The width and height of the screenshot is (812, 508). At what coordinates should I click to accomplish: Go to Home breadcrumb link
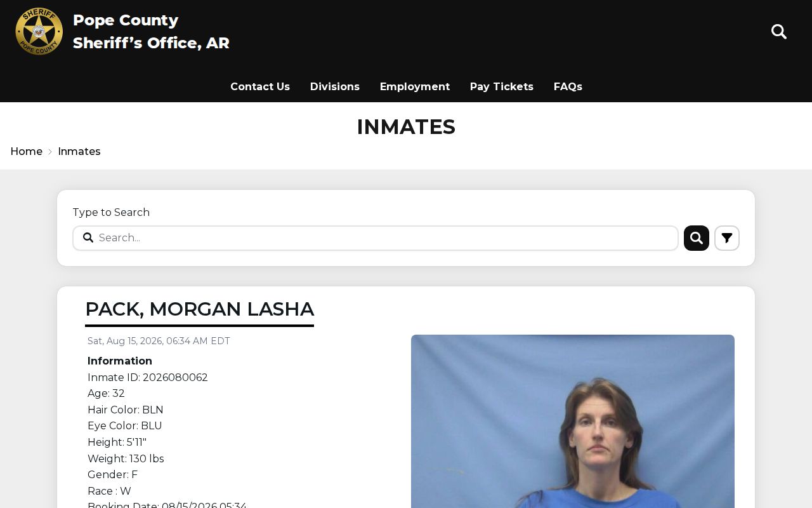27,151
